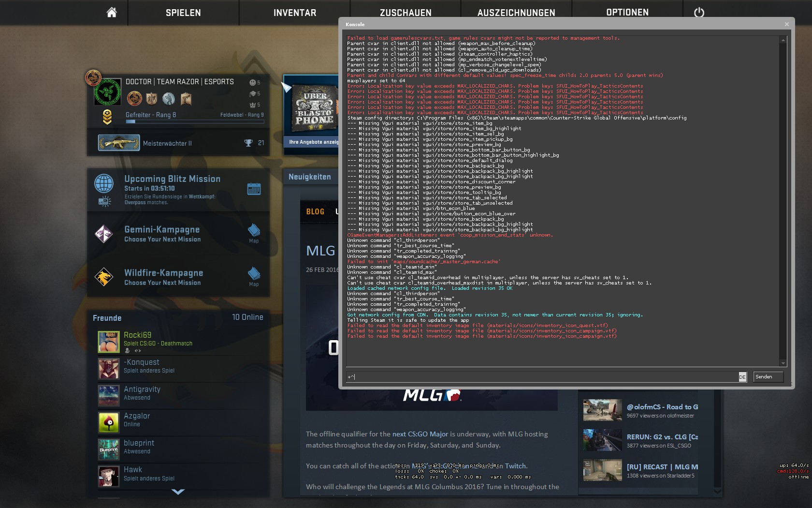Click Antigravity's friend avatar
This screenshot has height=508, width=812.
(109, 396)
